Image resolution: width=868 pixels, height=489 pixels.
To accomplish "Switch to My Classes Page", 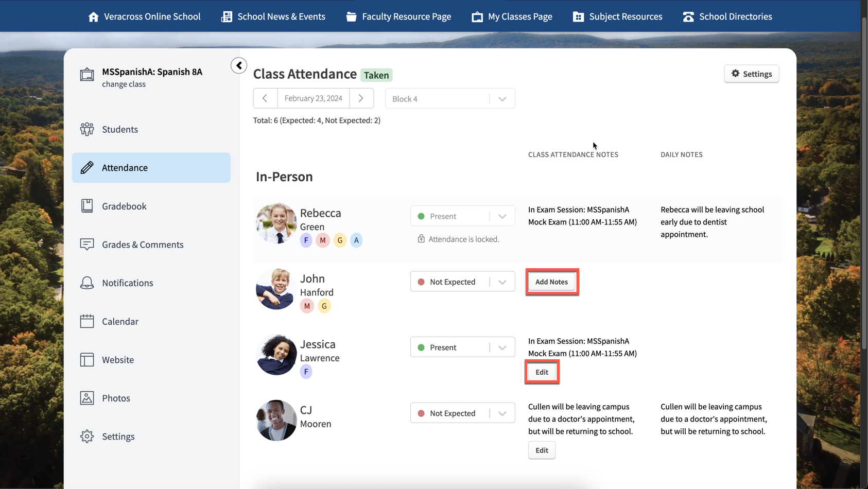I will tap(512, 16).
